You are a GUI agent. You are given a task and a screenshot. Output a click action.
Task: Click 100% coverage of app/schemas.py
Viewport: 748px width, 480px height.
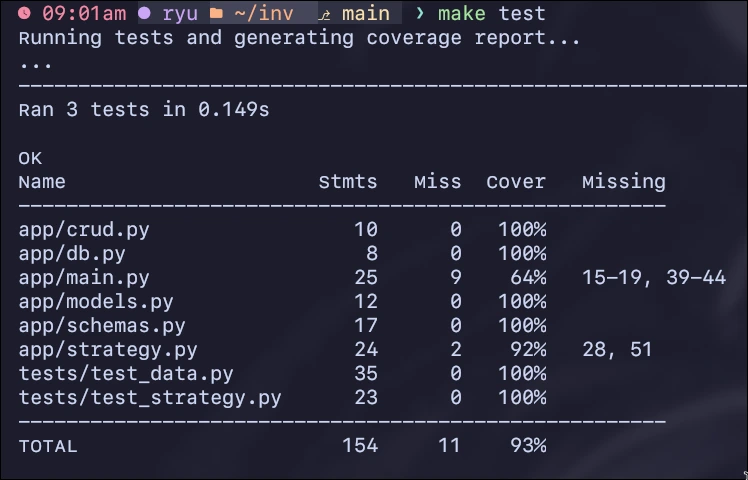tap(522, 325)
